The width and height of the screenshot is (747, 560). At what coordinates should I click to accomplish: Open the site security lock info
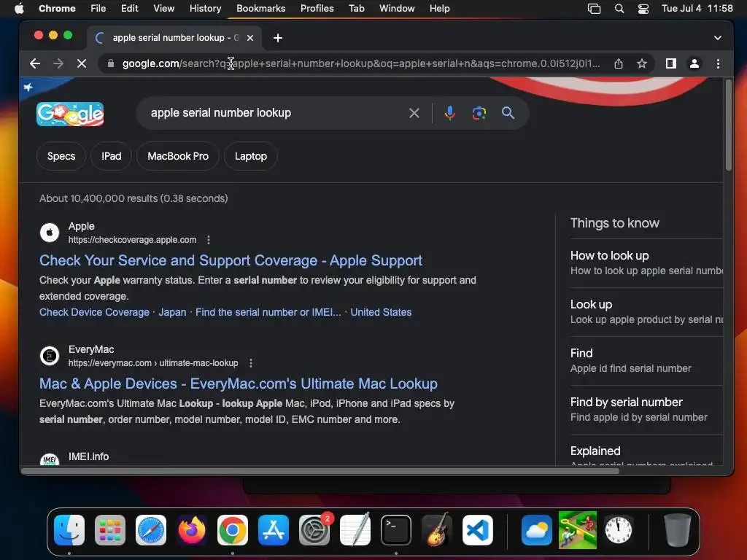tap(111, 63)
